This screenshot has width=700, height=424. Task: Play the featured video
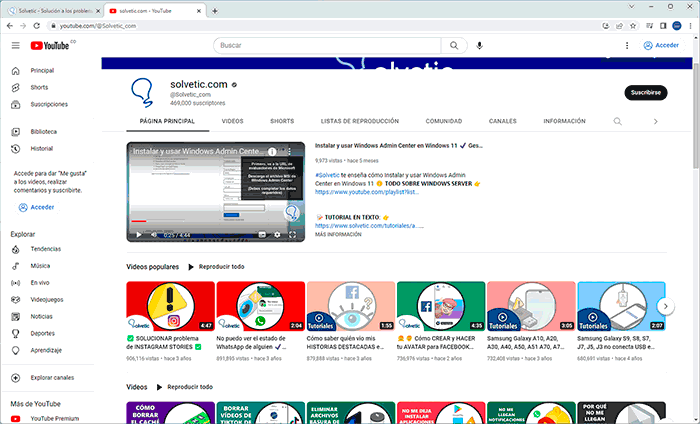[139, 235]
